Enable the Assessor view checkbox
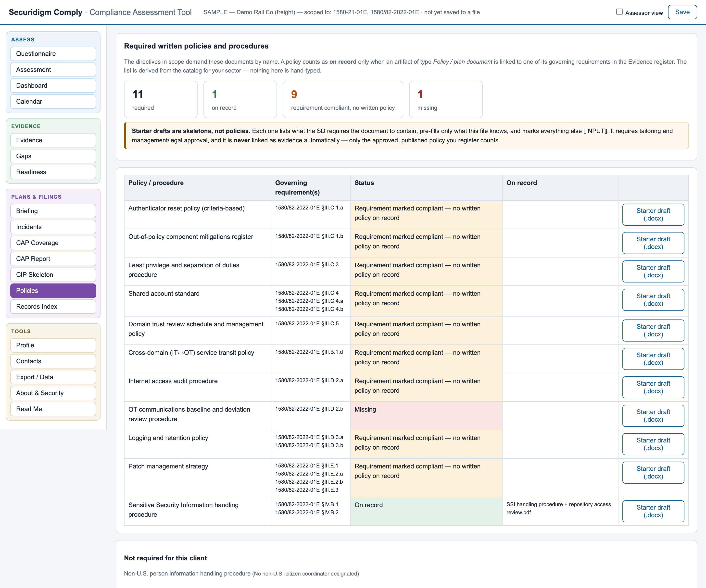 [x=619, y=12]
